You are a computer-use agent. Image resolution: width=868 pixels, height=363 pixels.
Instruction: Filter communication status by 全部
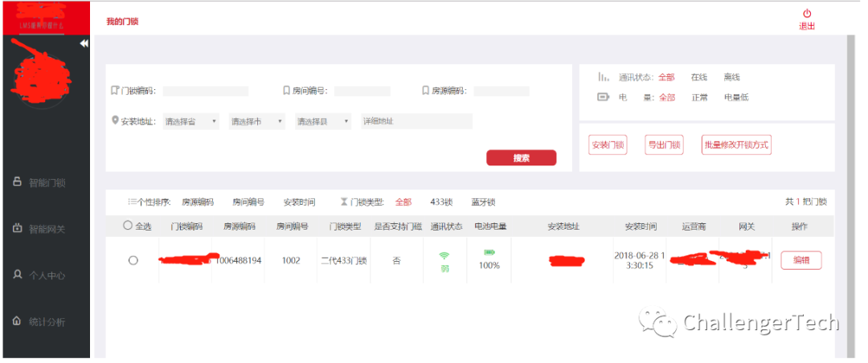666,77
